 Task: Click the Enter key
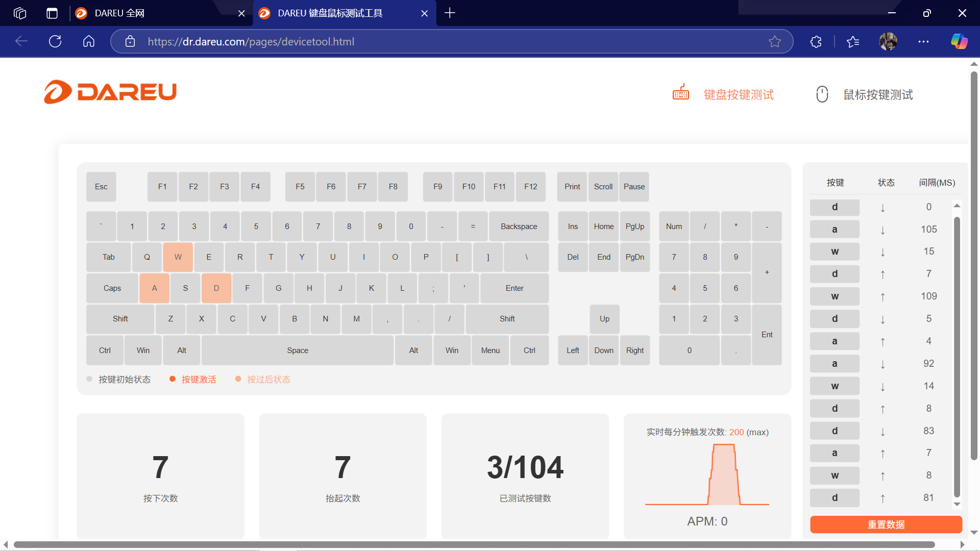pyautogui.click(x=514, y=288)
